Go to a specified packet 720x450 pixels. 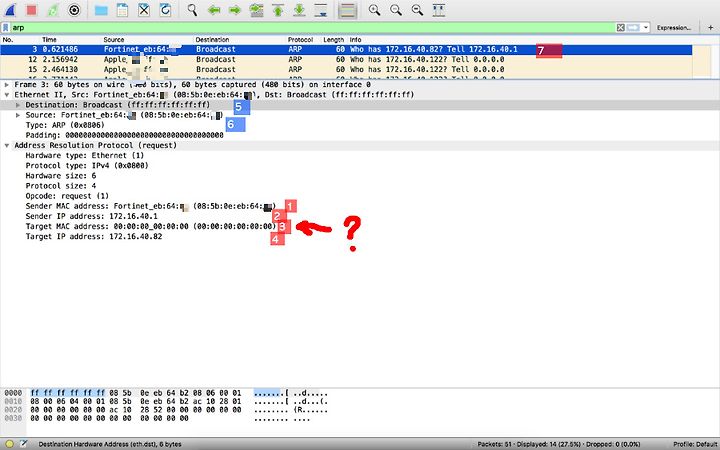click(x=257, y=10)
